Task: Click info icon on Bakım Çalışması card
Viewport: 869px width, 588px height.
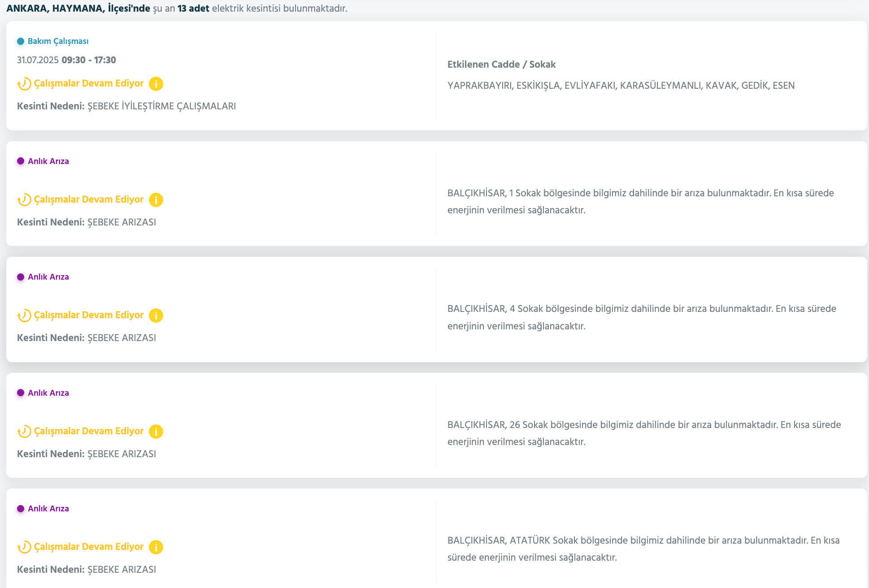Action: [x=156, y=84]
